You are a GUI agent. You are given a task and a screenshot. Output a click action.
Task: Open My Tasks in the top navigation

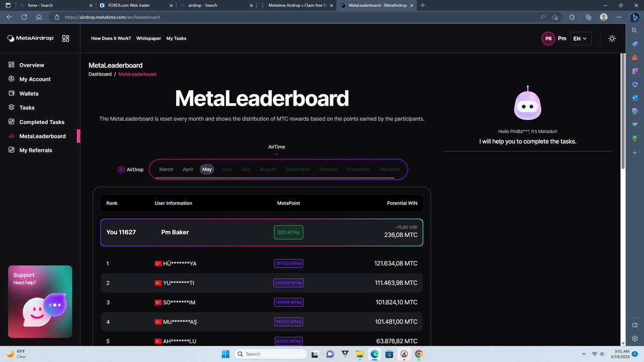coord(176,39)
